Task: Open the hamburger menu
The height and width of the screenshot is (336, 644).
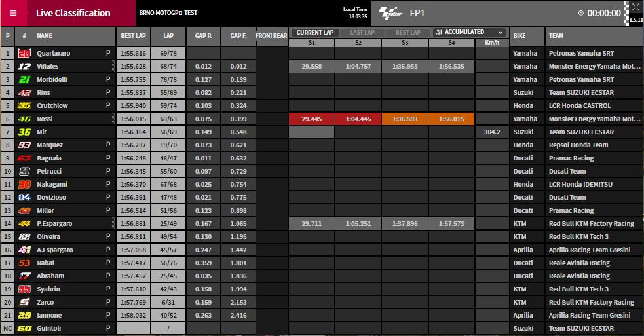Action: (13, 13)
